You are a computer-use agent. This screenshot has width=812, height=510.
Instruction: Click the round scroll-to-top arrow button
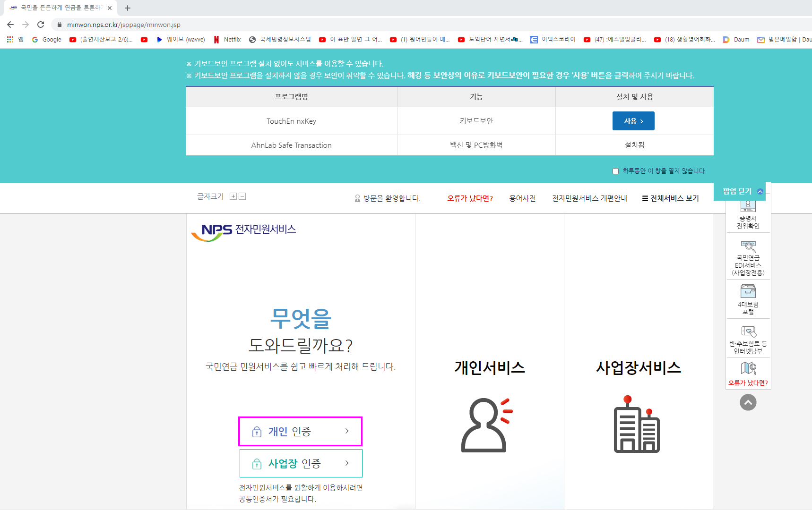pyautogui.click(x=748, y=402)
